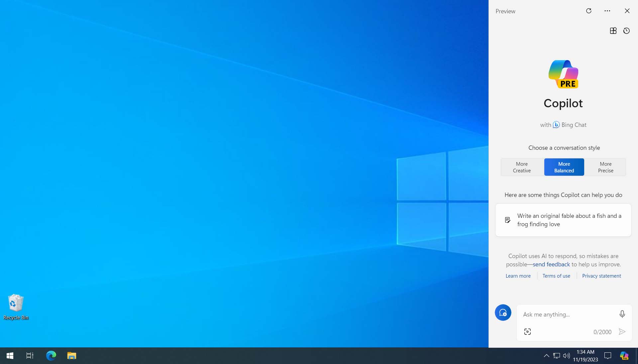Click the Task View button in taskbar
Image resolution: width=638 pixels, height=364 pixels.
(x=30, y=355)
